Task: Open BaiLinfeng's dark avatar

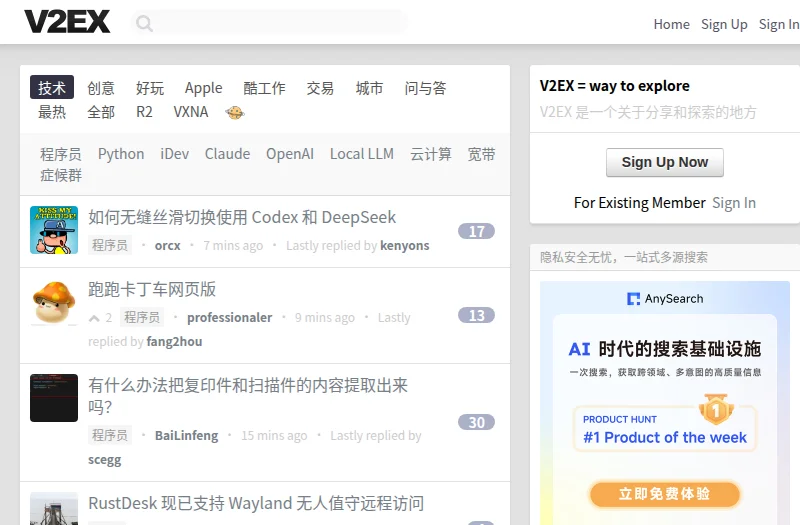Action: coord(54,398)
